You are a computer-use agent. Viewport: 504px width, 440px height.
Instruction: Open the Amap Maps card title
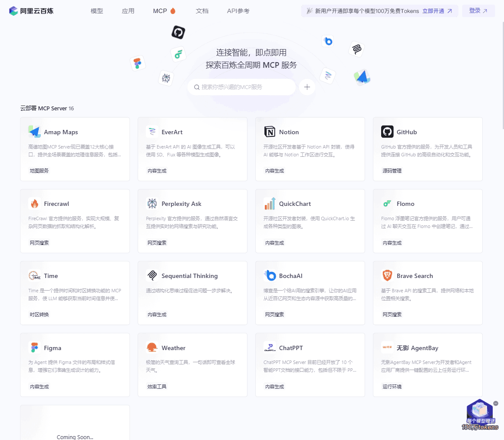pos(61,132)
